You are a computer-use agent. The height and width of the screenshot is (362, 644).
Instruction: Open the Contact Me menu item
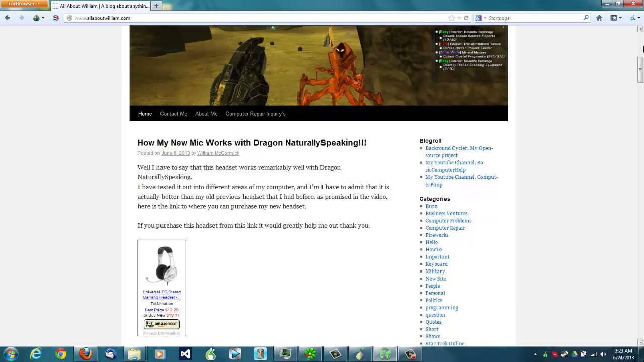click(174, 114)
